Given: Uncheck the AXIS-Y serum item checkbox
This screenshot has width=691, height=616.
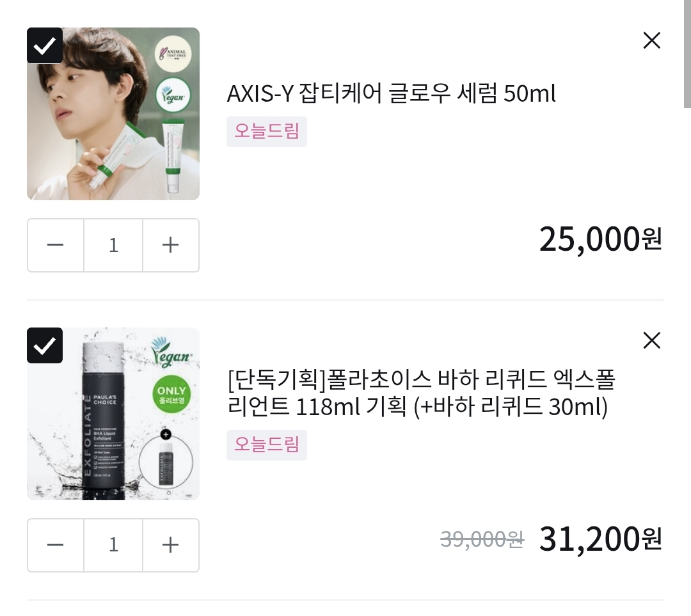Looking at the screenshot, I should pos(45,45).
